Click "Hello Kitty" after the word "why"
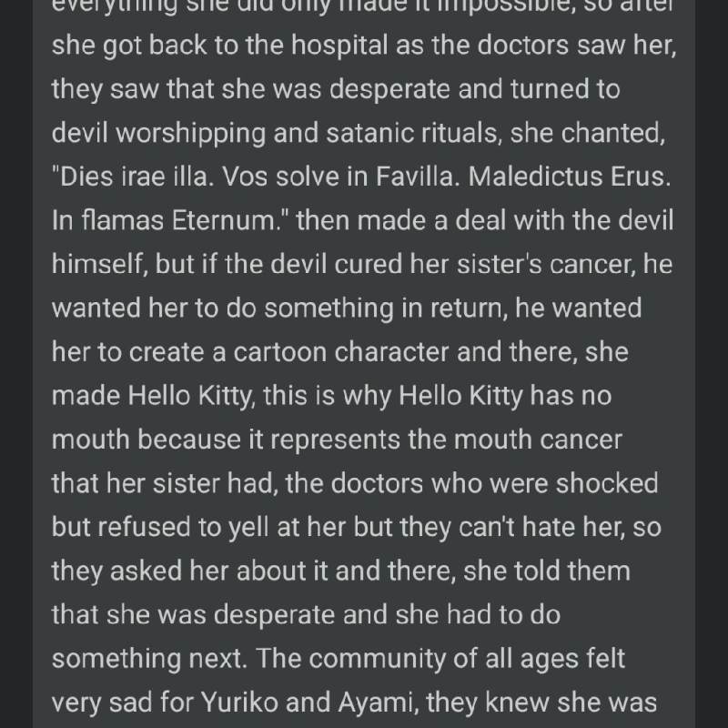This screenshot has height=728, width=728. pos(460,397)
